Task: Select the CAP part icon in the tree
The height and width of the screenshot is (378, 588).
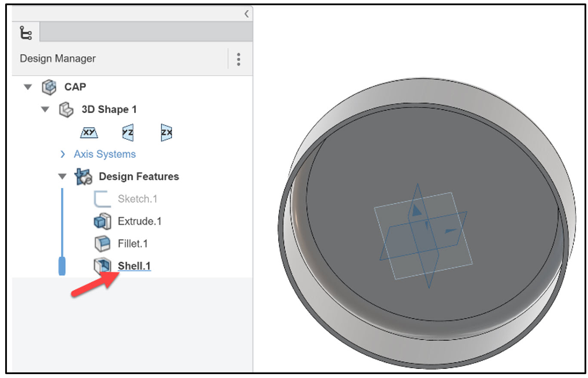Action: point(49,87)
